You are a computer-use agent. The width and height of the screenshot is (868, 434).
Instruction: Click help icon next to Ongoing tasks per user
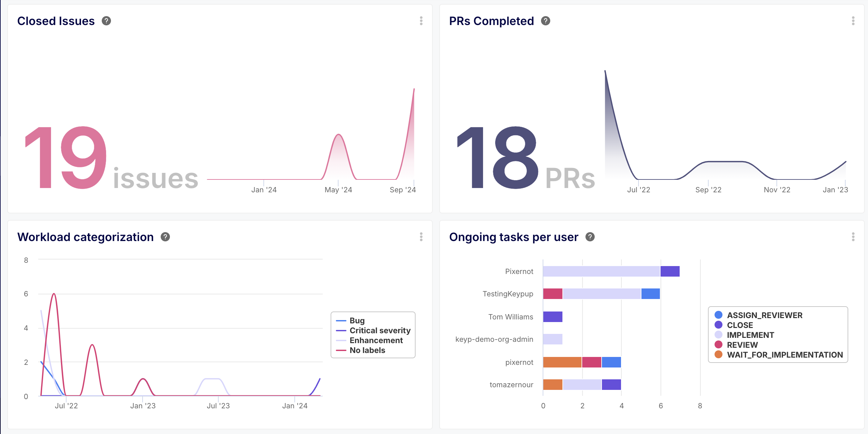click(590, 237)
